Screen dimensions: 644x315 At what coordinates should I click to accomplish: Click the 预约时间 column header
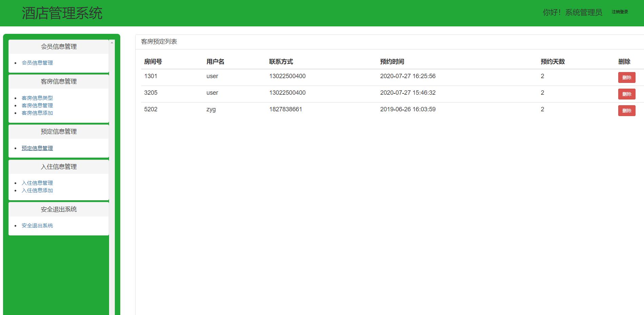point(392,62)
